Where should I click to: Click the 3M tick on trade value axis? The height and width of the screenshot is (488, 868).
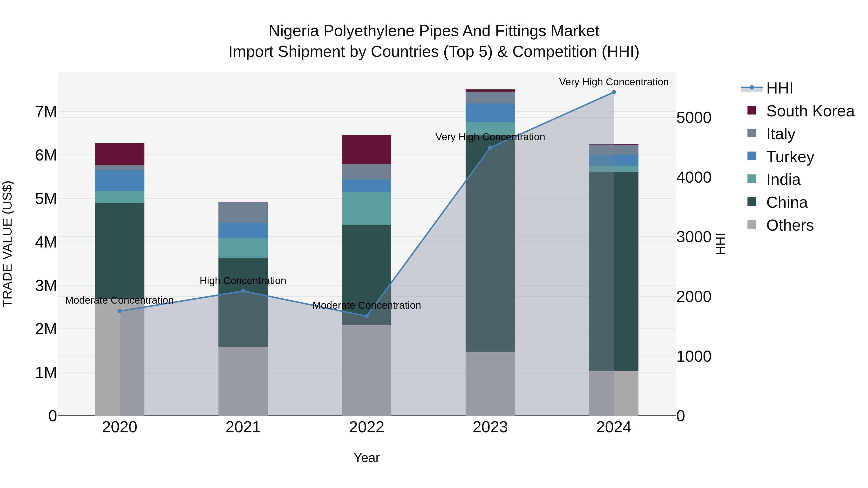(46, 286)
